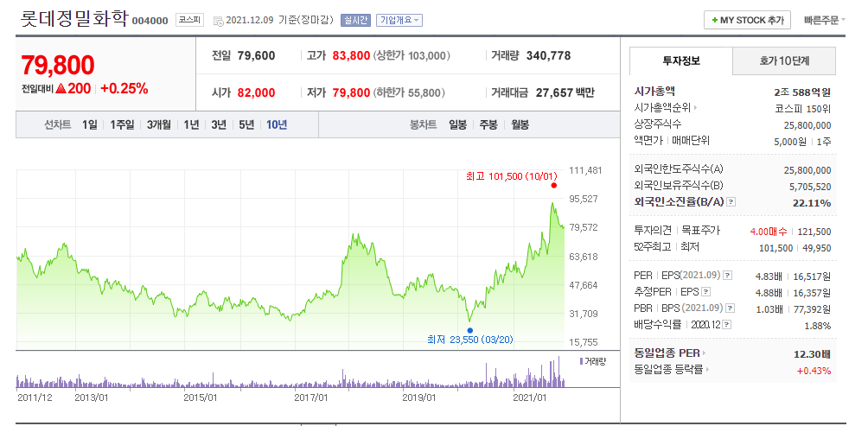Click the 롯데정밀화학 stock name heading

[x=73, y=19]
